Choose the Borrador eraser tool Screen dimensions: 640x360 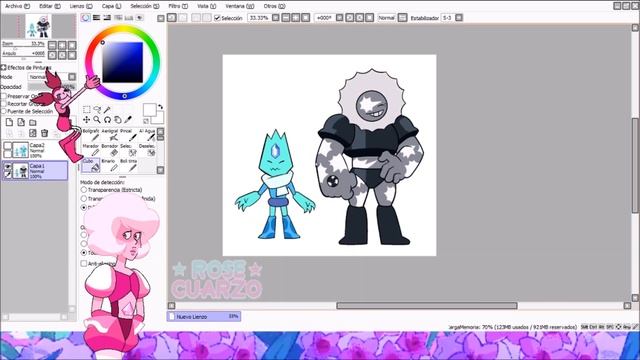click(x=109, y=150)
